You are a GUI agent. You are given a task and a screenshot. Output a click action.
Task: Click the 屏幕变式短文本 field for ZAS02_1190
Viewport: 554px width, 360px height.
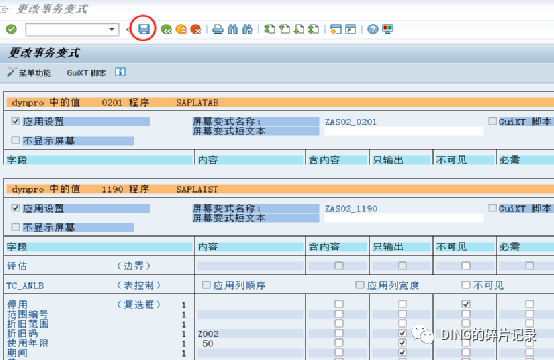coord(403,218)
